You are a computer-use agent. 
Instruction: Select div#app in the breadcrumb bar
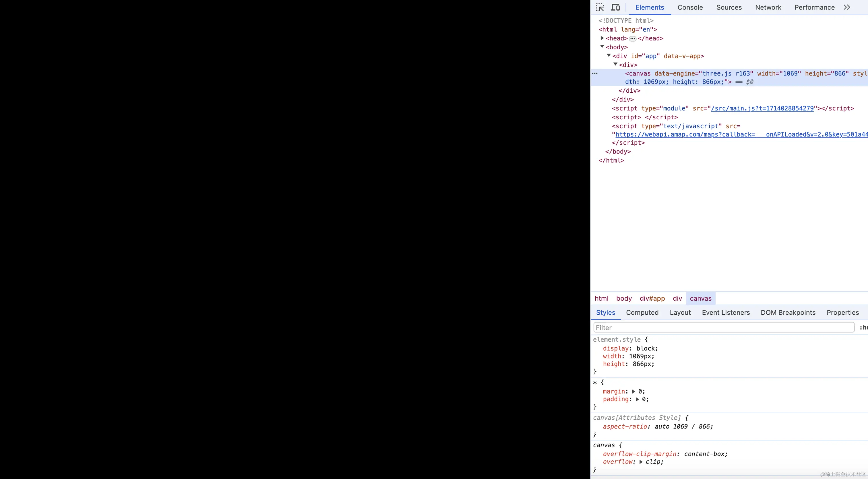tap(652, 298)
